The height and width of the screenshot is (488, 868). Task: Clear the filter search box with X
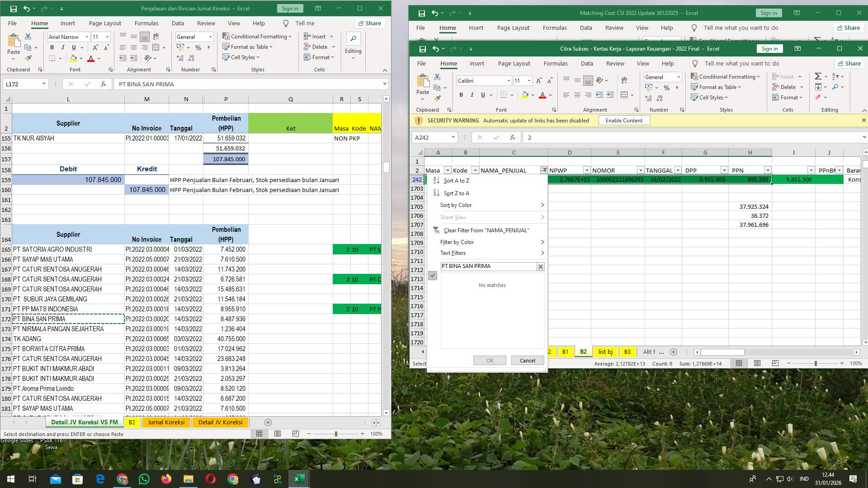[540, 267]
